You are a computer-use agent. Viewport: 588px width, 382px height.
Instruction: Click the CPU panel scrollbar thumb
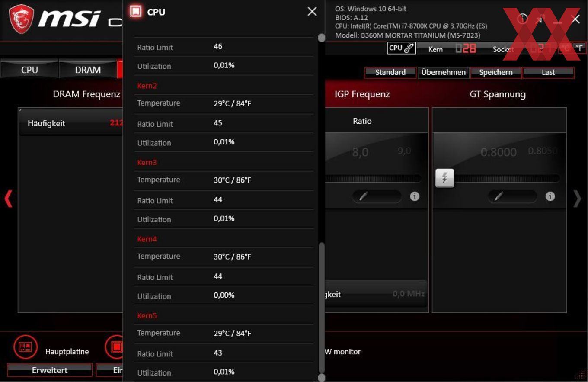pyautogui.click(x=321, y=308)
